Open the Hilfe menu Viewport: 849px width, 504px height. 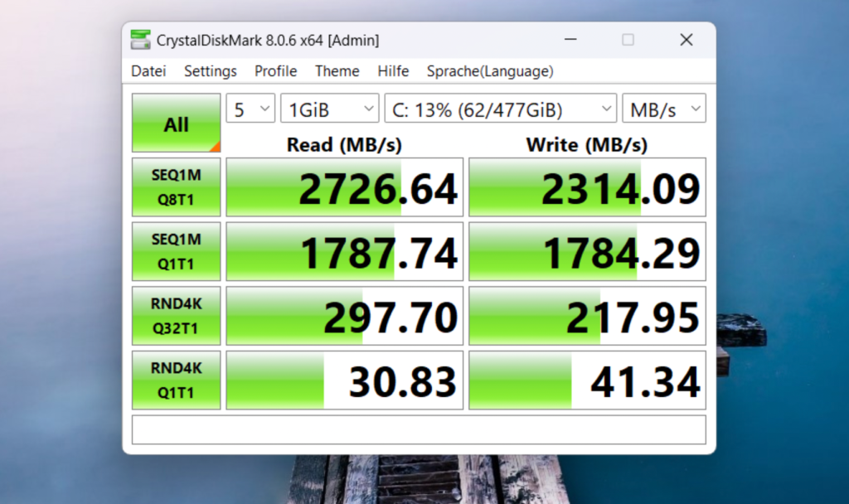pyautogui.click(x=393, y=71)
